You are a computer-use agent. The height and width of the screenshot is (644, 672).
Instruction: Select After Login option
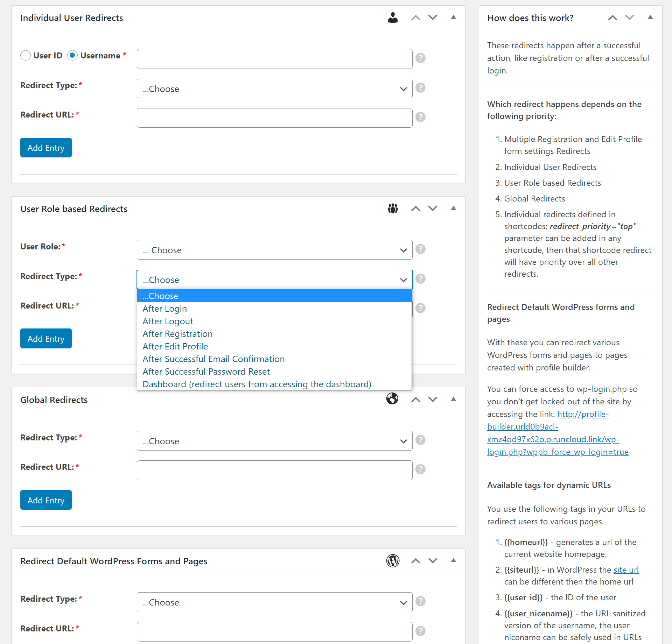pyautogui.click(x=274, y=309)
